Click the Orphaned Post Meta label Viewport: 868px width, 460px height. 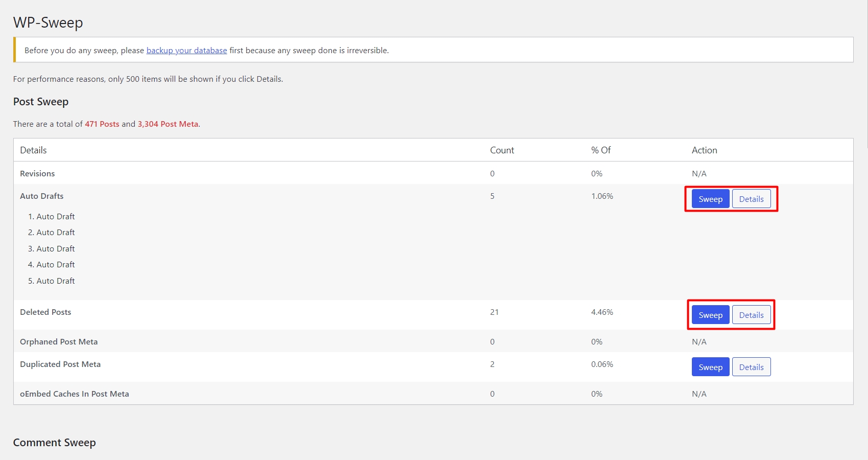59,341
